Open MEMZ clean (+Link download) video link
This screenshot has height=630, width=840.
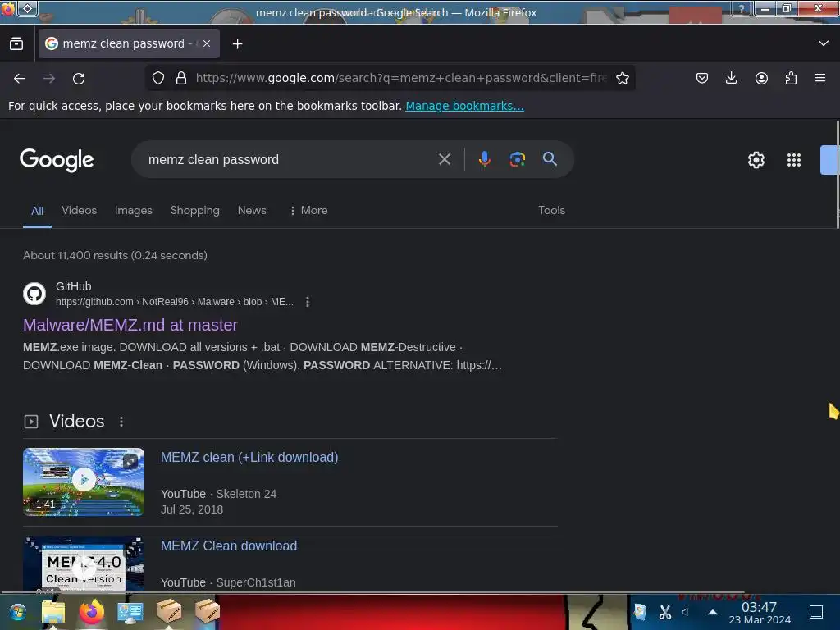[x=249, y=458]
